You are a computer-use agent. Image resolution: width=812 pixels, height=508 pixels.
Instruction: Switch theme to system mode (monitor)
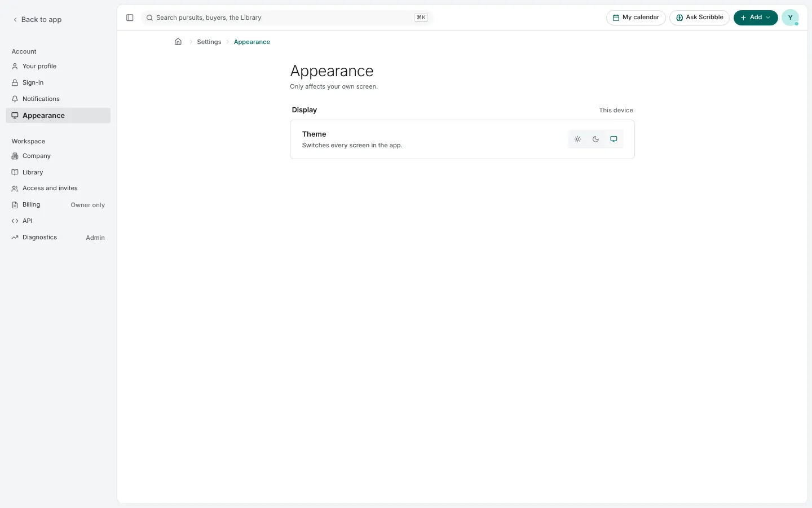coord(614,139)
